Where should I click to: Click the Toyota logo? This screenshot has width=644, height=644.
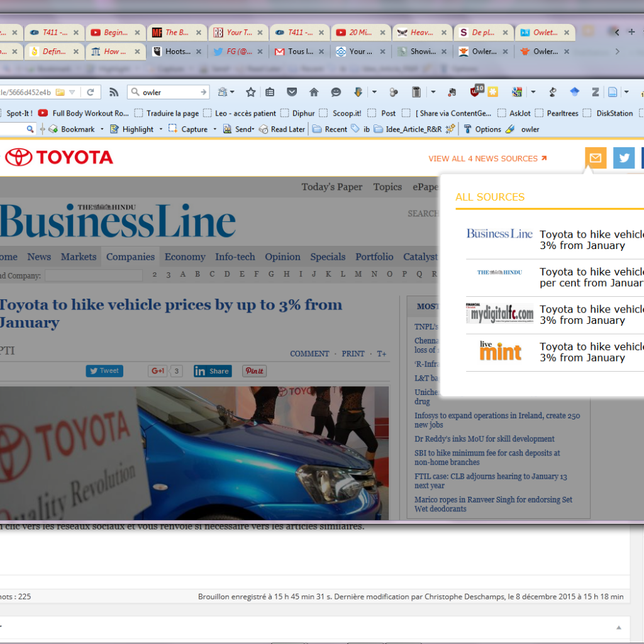pos(58,157)
